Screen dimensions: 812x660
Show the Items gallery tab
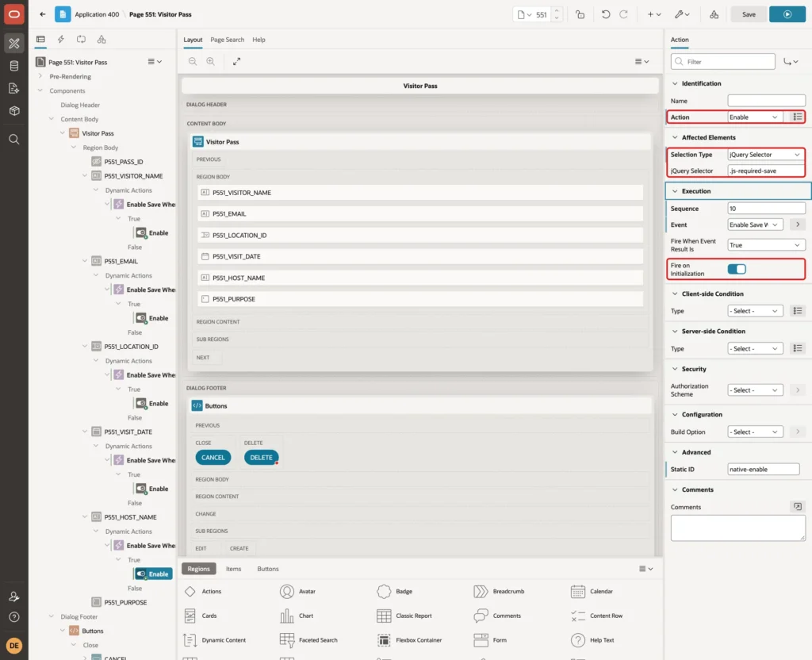pos(234,569)
